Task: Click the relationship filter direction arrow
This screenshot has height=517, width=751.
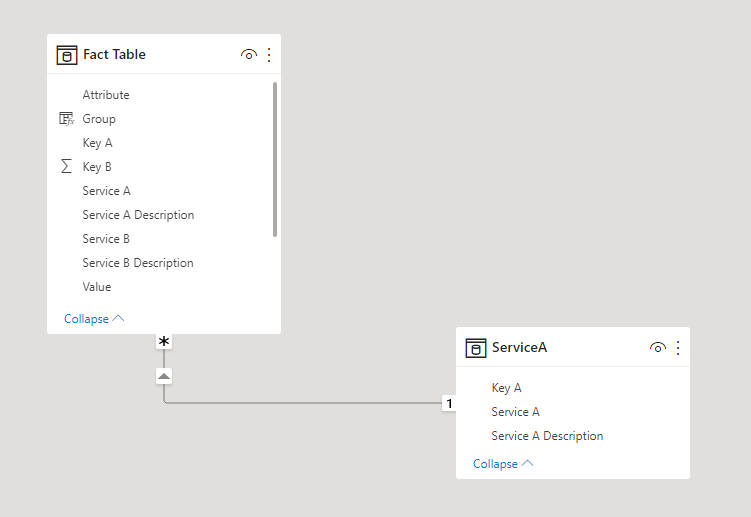Action: (x=164, y=376)
